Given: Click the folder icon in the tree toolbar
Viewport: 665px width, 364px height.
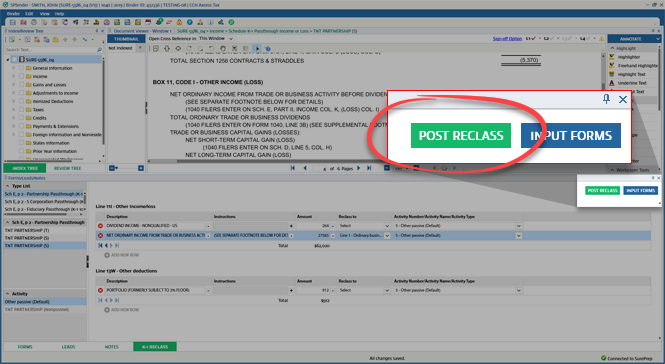Looking at the screenshot, I should click(x=56, y=40).
